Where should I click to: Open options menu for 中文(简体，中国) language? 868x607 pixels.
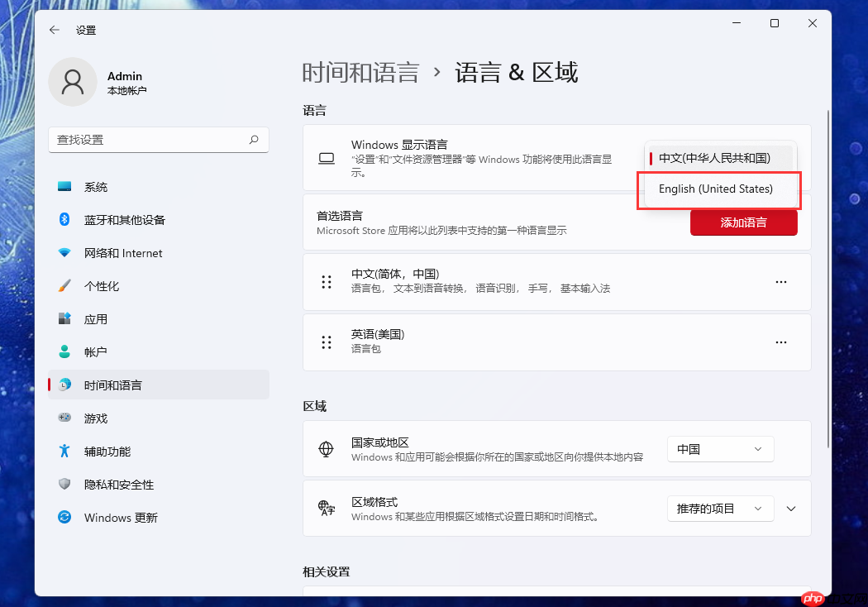coord(780,281)
